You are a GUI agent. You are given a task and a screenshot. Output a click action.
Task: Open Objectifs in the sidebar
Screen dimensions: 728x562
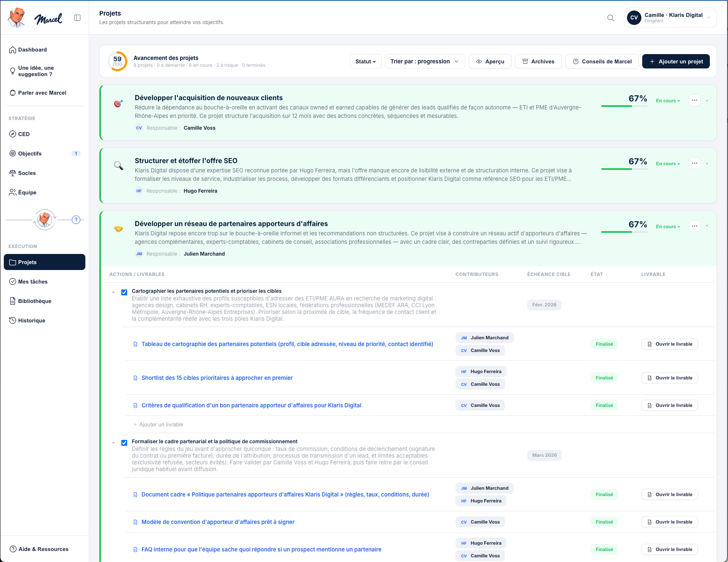pyautogui.click(x=44, y=154)
